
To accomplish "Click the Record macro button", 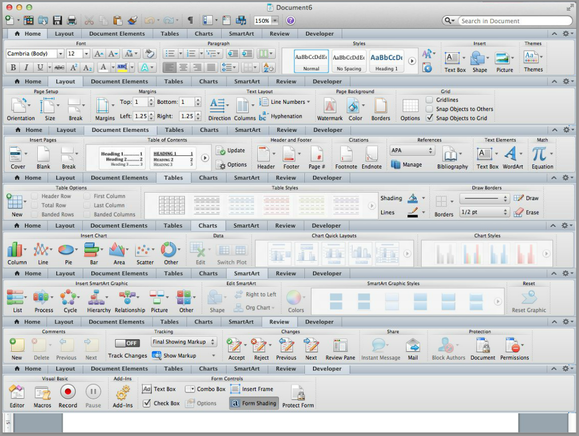I will pos(68,392).
